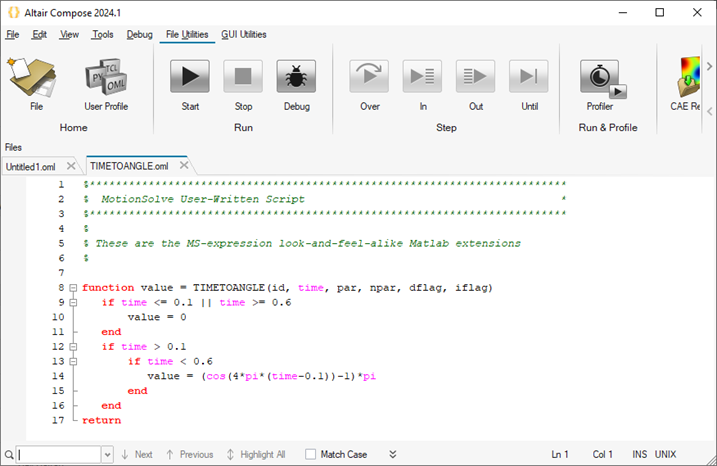The width and height of the screenshot is (717, 466).
Task: Open the Debug menu
Action: tap(139, 34)
